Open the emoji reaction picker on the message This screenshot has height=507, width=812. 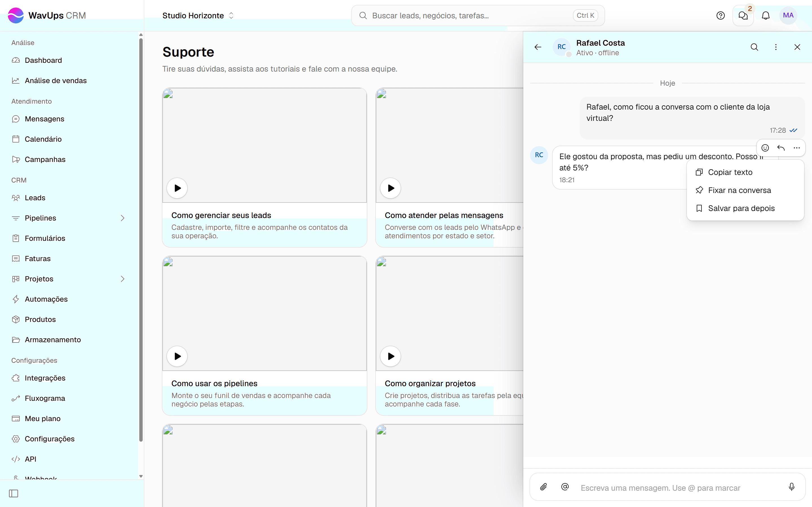765,148
